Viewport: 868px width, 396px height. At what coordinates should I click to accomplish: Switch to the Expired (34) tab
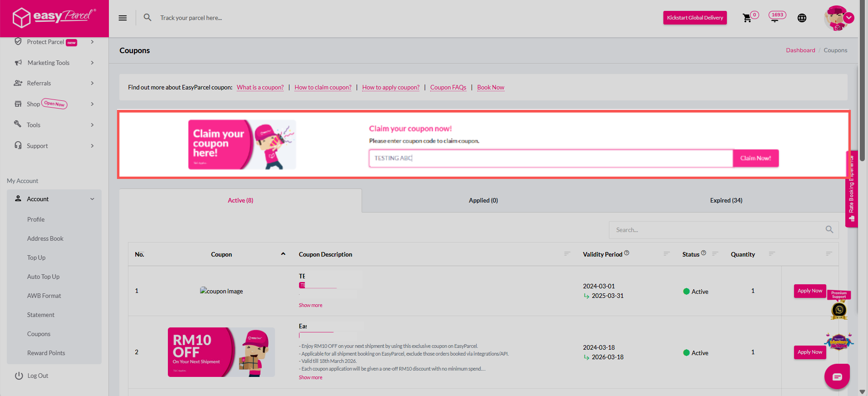pos(726,200)
